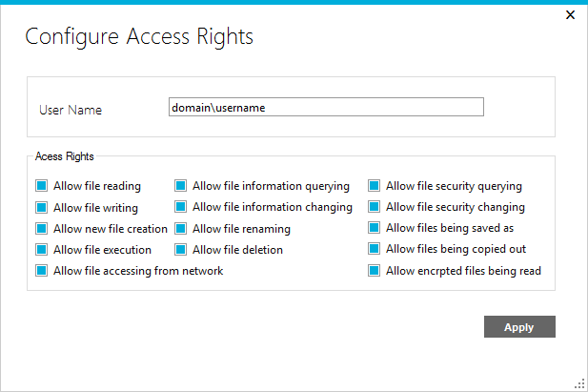Disable Allow files being copied out
Screen dimensions: 588x392
coord(375,249)
